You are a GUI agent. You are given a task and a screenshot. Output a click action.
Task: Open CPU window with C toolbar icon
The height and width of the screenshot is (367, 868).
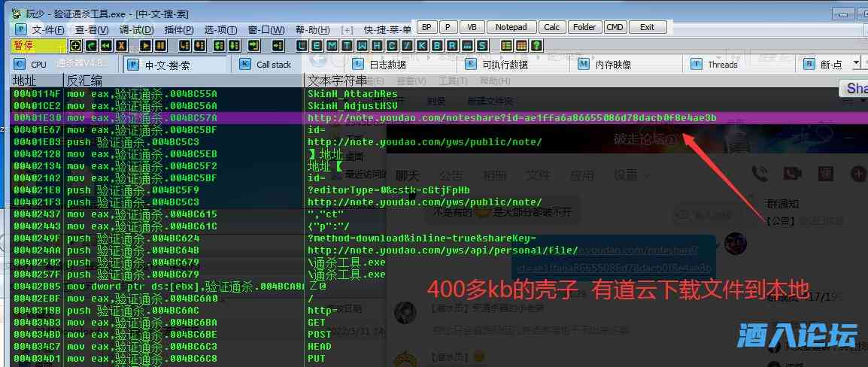pyautogui.click(x=392, y=45)
